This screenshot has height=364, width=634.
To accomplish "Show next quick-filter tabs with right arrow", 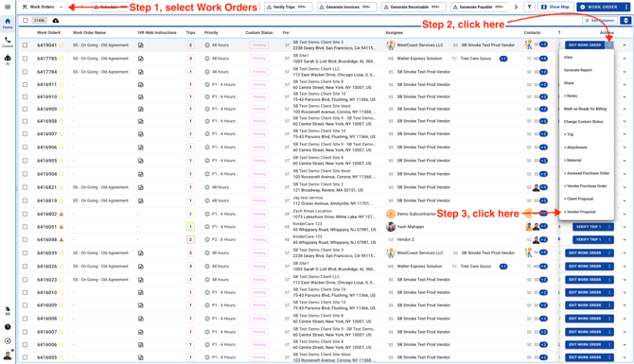I will tap(516, 7).
